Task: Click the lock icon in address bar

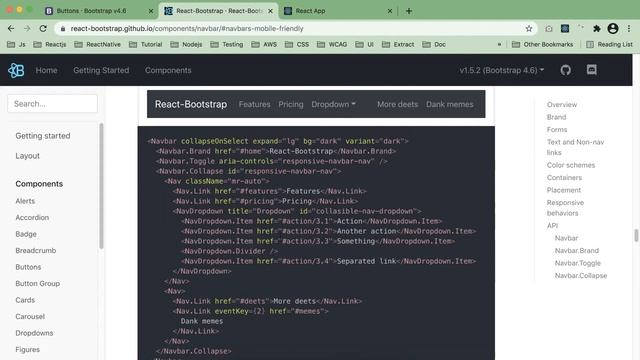Action: click(x=62, y=29)
